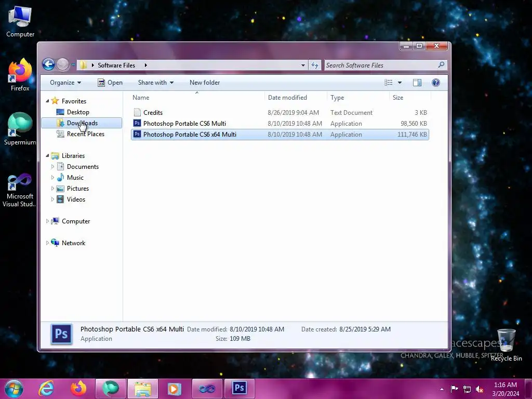The width and height of the screenshot is (532, 399).
Task: Open Recent Places in Favorites
Action: click(85, 134)
